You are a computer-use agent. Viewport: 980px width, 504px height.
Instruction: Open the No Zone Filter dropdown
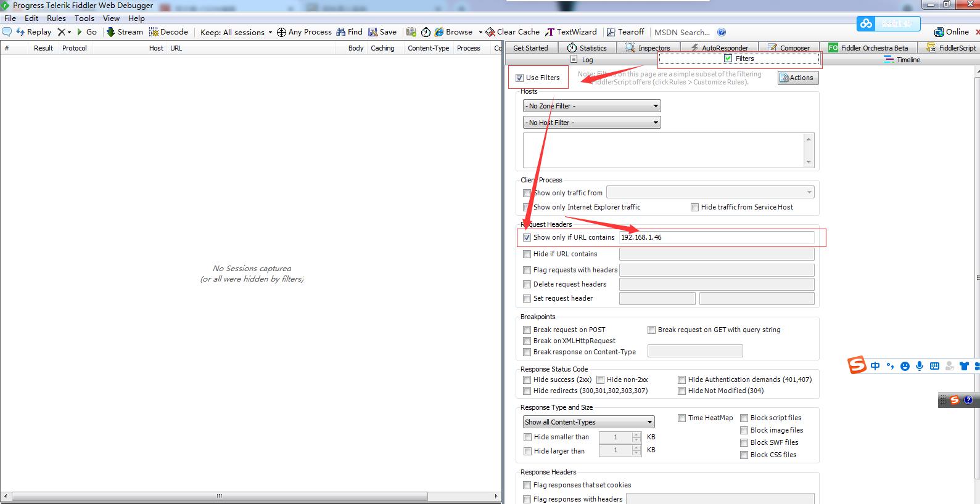pyautogui.click(x=592, y=106)
